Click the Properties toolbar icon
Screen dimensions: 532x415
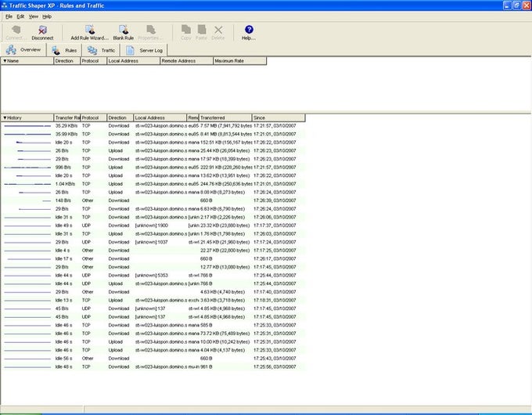click(x=150, y=33)
